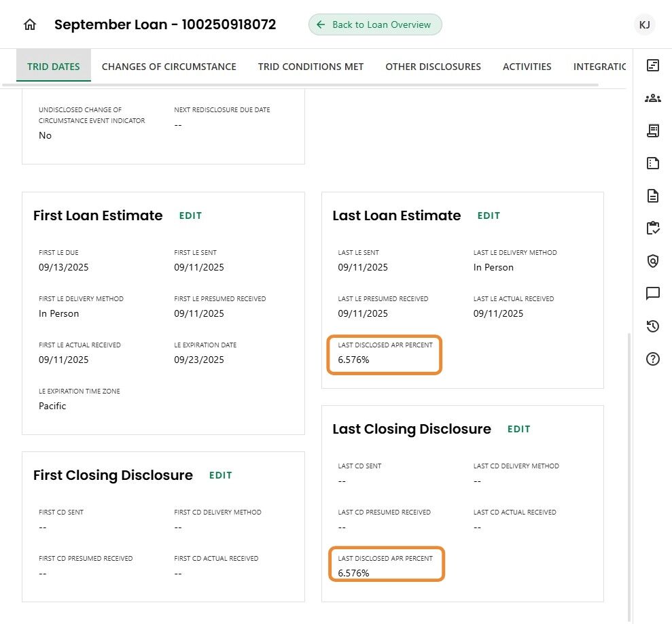Go to the Activities tab
The height and width of the screenshot is (624, 672).
click(527, 67)
